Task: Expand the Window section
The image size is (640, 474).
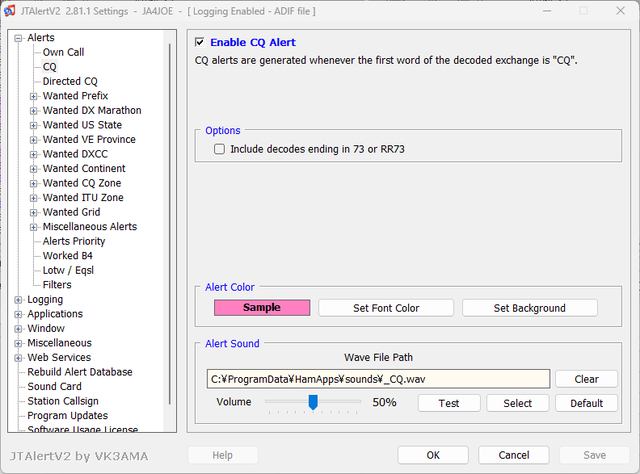Action: click(x=18, y=329)
